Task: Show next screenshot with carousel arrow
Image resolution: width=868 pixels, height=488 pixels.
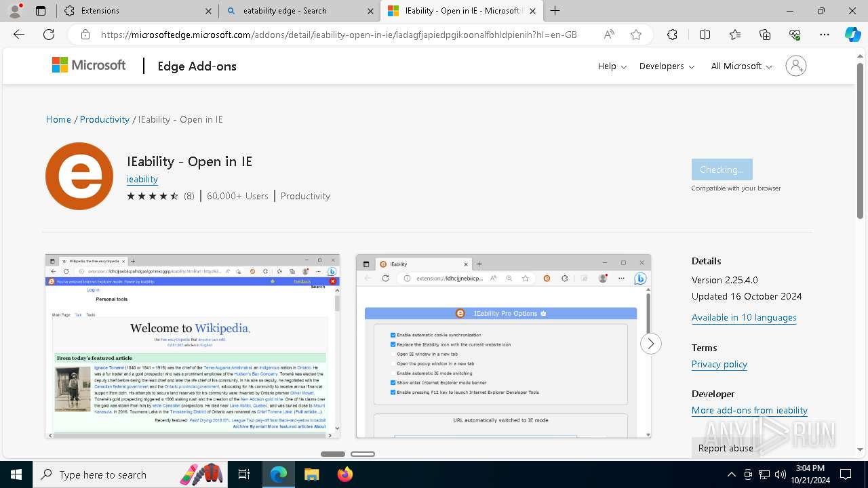Action: 650,344
